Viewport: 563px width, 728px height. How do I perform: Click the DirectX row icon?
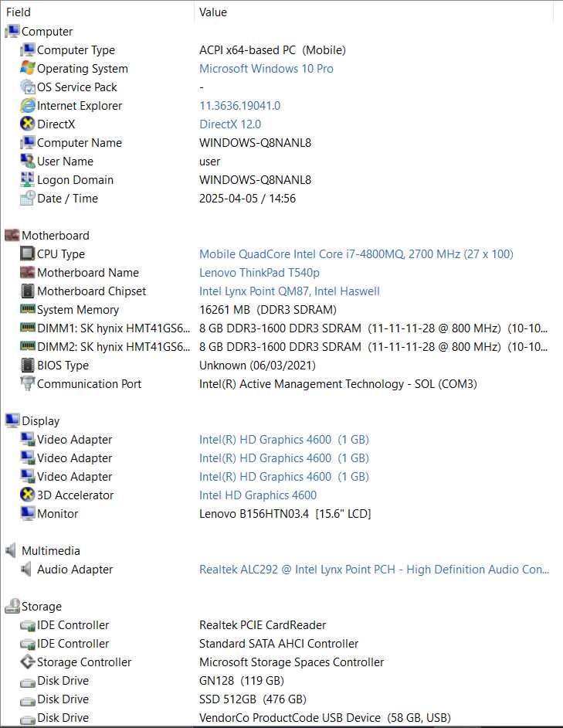[27, 124]
